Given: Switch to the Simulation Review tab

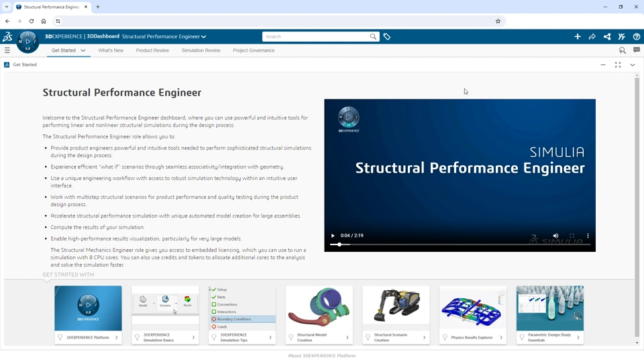Looking at the screenshot, I should click(x=201, y=50).
